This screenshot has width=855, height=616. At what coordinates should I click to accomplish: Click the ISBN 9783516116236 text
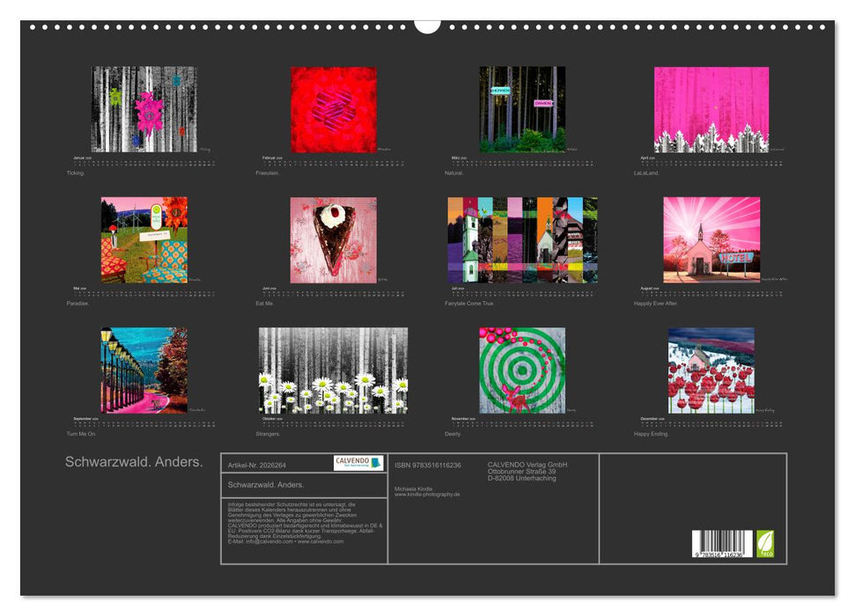pos(428,465)
